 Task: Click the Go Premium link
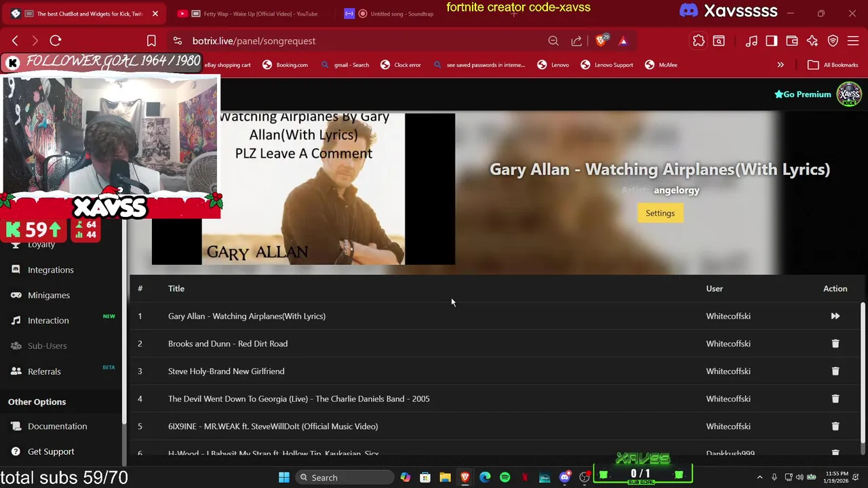[x=803, y=94]
